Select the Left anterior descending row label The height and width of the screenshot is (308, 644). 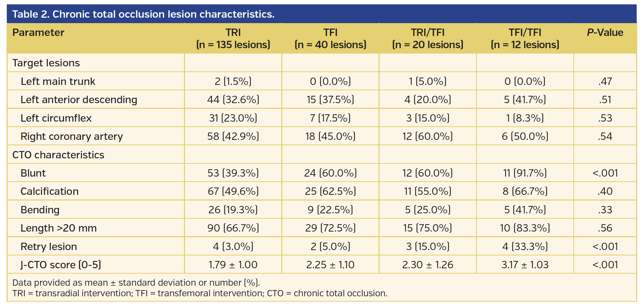click(79, 100)
